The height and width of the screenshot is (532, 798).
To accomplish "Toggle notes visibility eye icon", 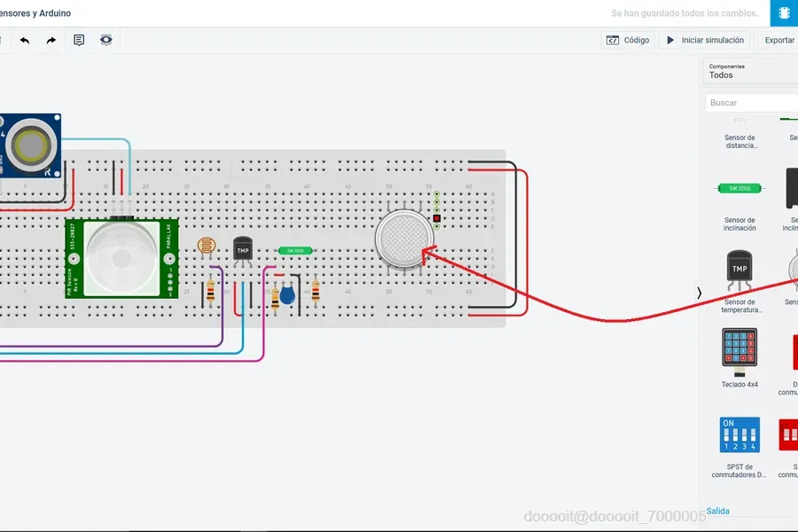I will pyautogui.click(x=106, y=40).
